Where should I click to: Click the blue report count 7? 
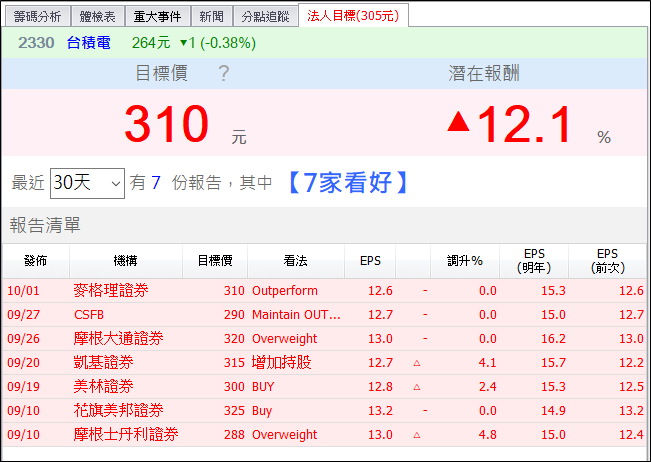156,183
